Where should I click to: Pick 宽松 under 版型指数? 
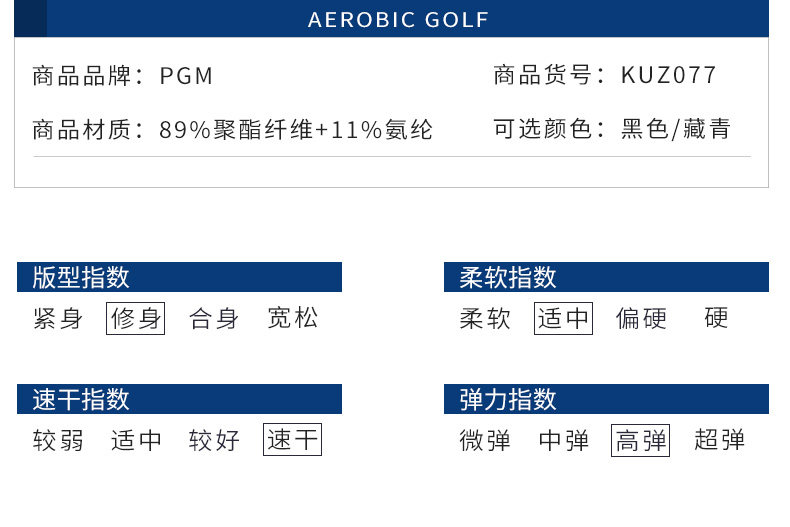pyautogui.click(x=293, y=319)
